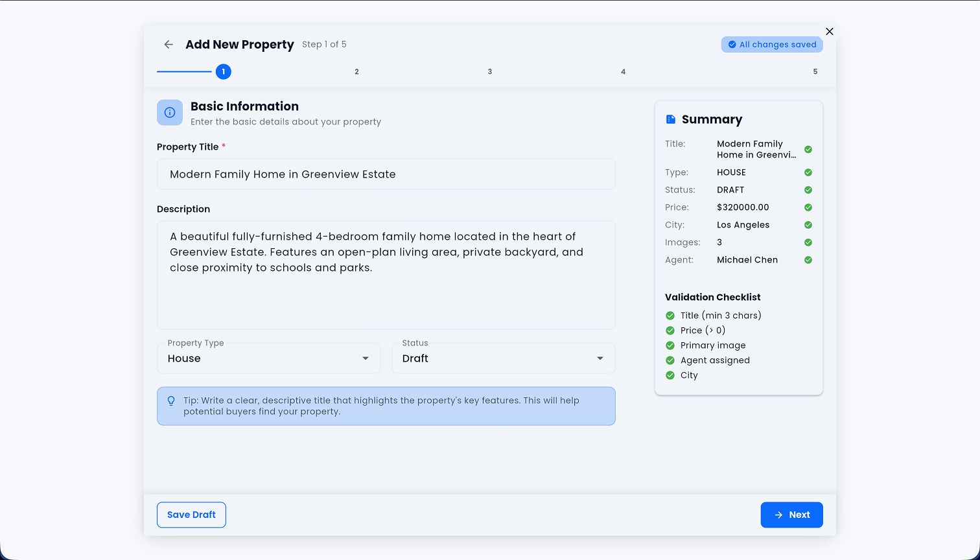980x560 pixels.
Task: Click the Basic Information info icon
Action: coord(170,113)
